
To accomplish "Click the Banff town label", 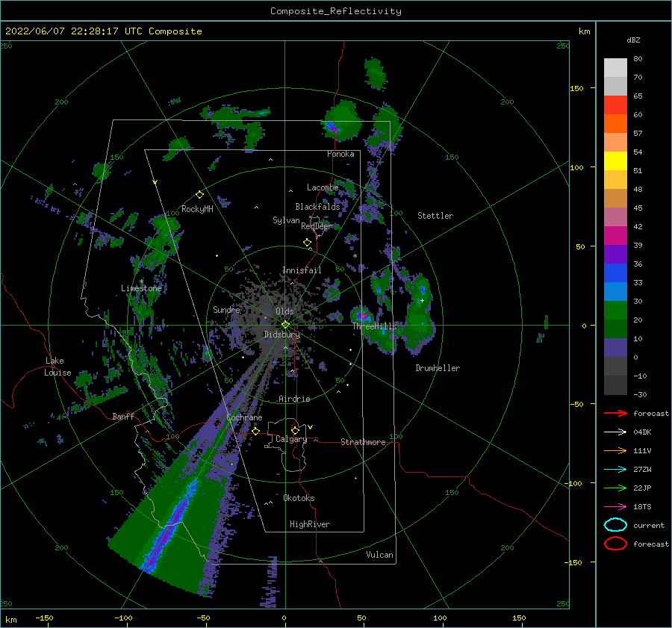I will click(123, 416).
